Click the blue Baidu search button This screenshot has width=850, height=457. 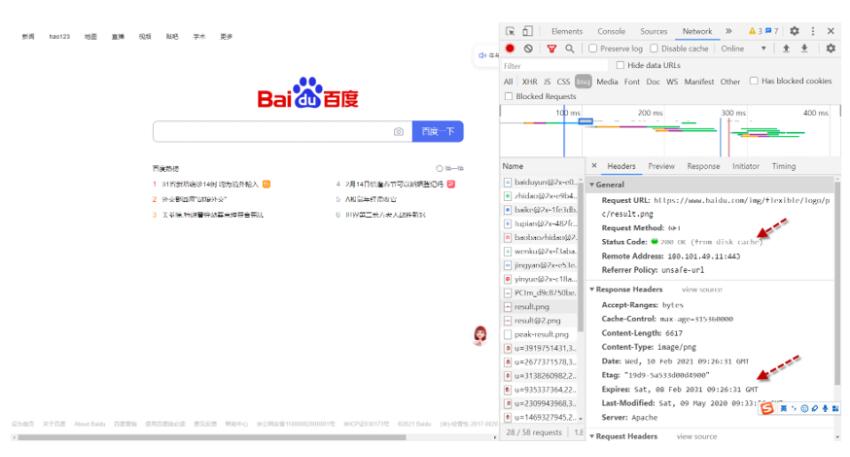pyautogui.click(x=438, y=132)
